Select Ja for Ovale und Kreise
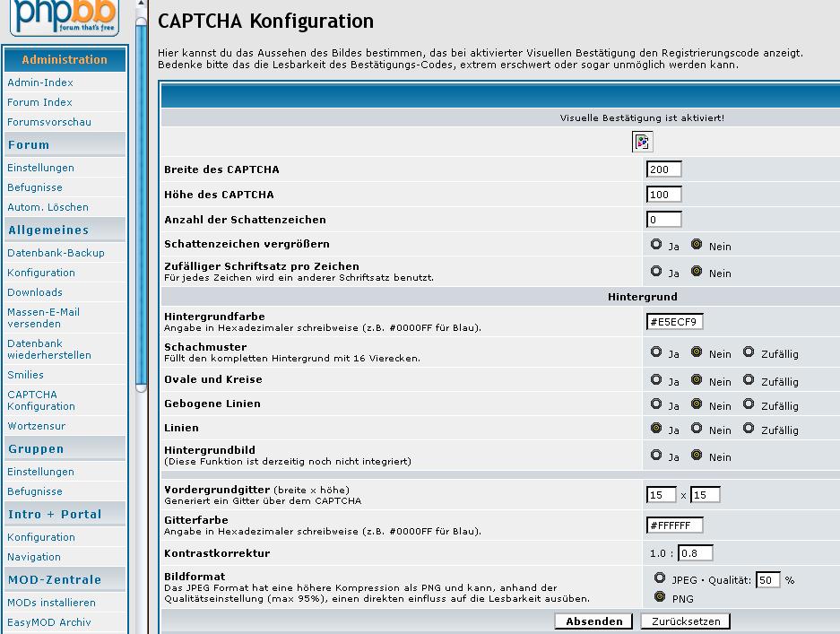The width and height of the screenshot is (840, 634). point(657,380)
